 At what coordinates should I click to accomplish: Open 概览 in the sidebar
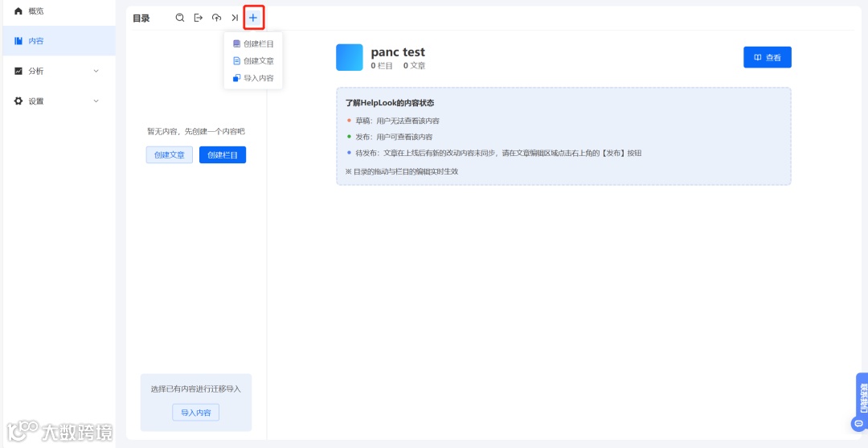[59, 11]
